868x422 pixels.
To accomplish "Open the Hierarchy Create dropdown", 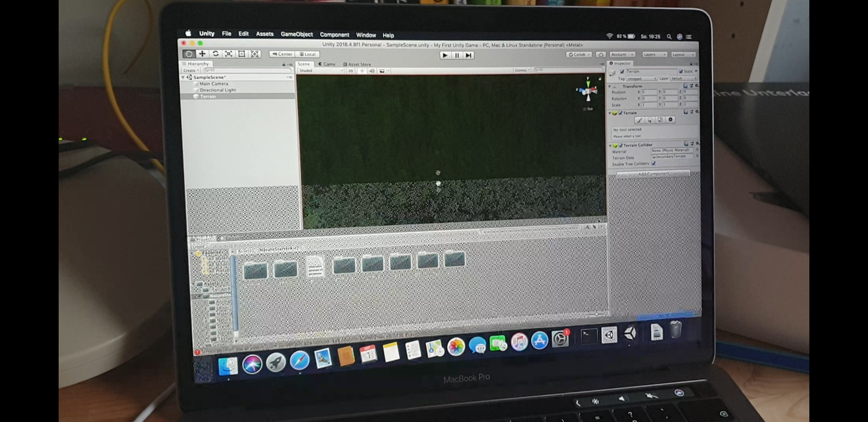I will click(190, 70).
